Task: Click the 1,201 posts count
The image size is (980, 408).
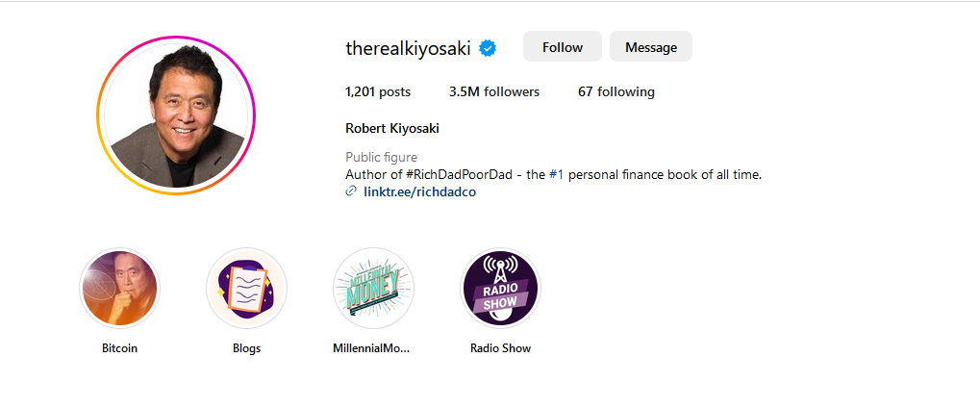Action: pyautogui.click(x=378, y=92)
